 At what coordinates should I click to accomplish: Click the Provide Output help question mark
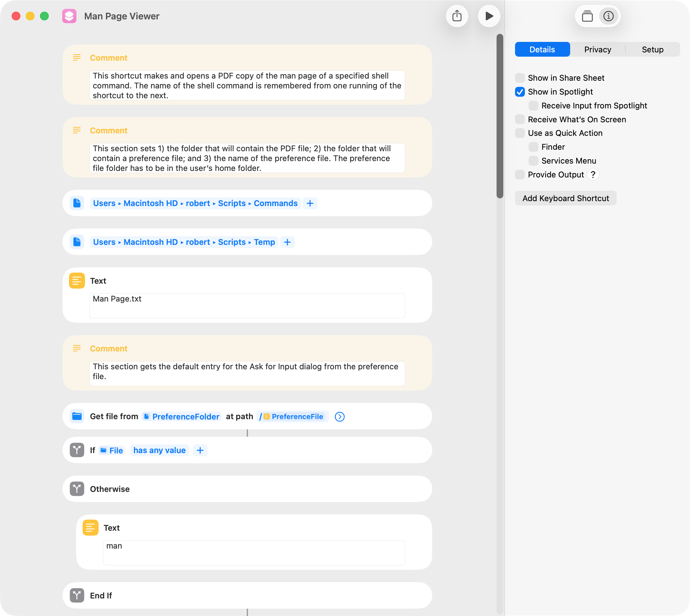[593, 175]
